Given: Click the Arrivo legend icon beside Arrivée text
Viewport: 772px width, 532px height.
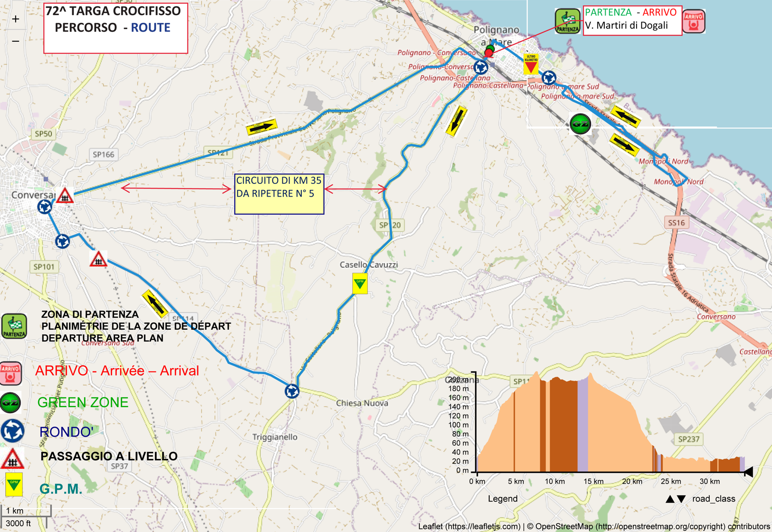Looking at the screenshot, I should point(10,373).
